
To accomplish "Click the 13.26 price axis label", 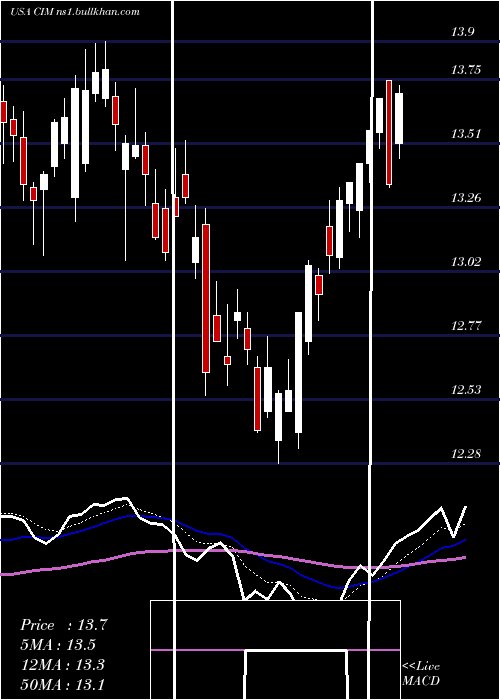I will point(466,198).
